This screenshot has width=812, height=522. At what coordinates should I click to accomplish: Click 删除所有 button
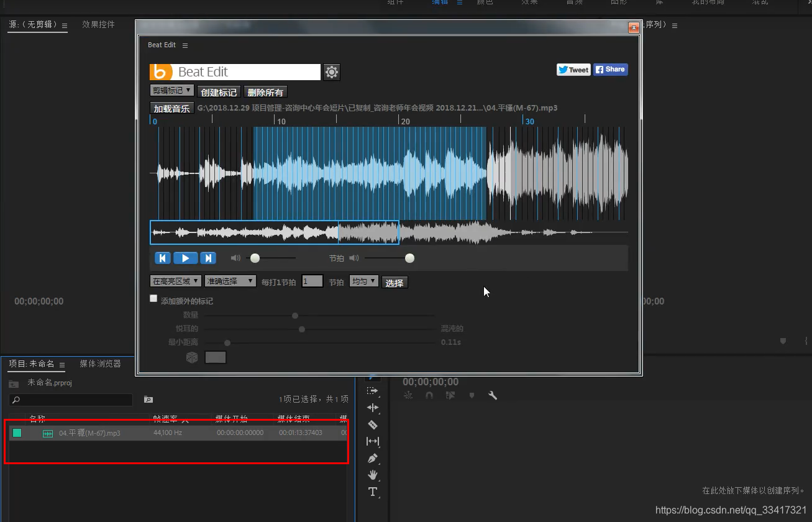click(x=265, y=92)
